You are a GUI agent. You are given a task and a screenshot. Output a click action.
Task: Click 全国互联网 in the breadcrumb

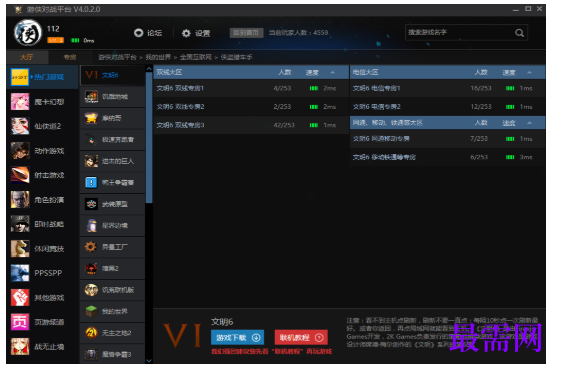point(195,57)
